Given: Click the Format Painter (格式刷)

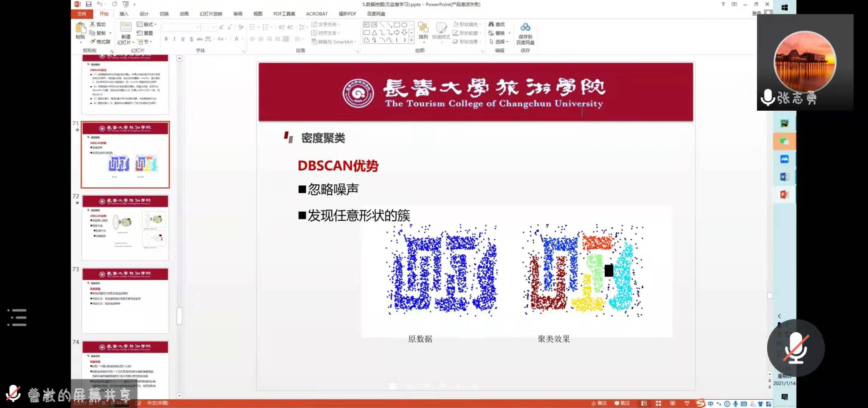Looking at the screenshot, I should (x=100, y=42).
